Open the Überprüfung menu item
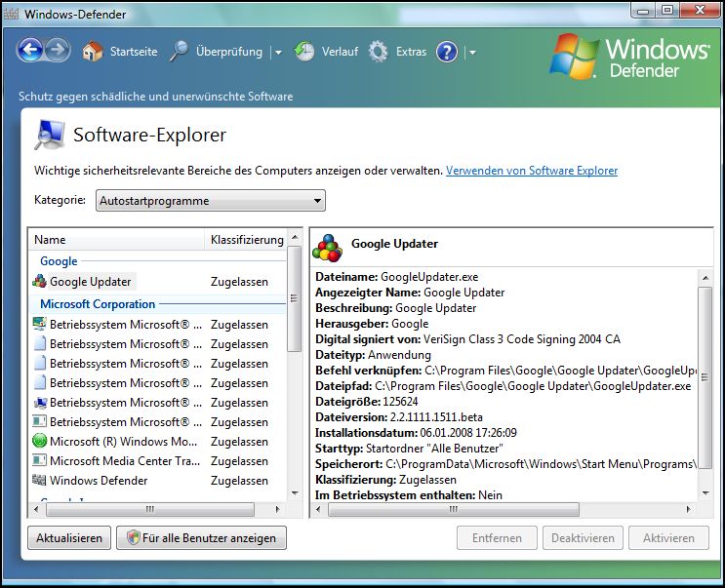725x588 pixels. pos(229,52)
